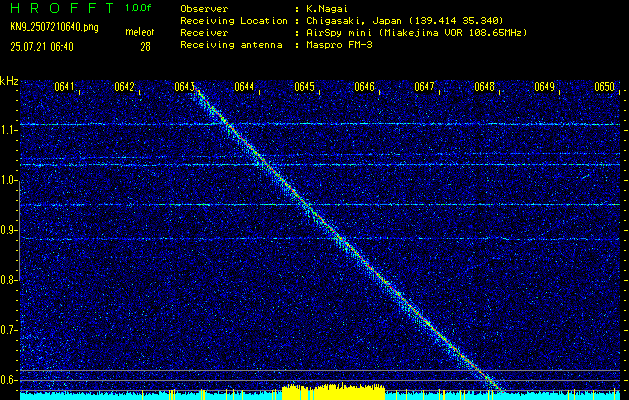Click the 0649 time marker
629x400 pixels.
544,87
